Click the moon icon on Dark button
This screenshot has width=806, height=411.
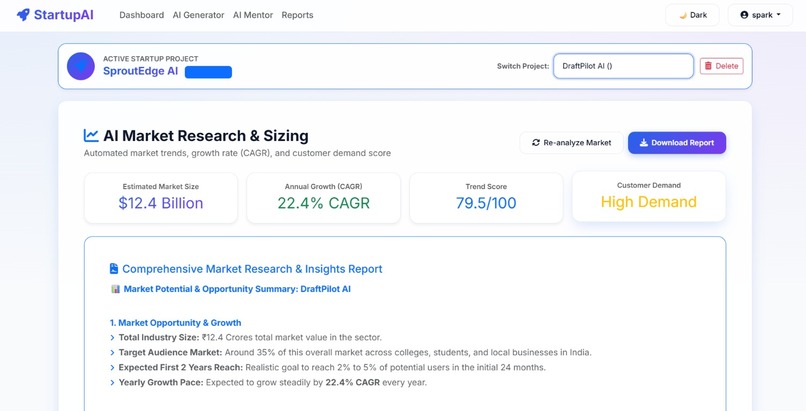[x=683, y=15]
